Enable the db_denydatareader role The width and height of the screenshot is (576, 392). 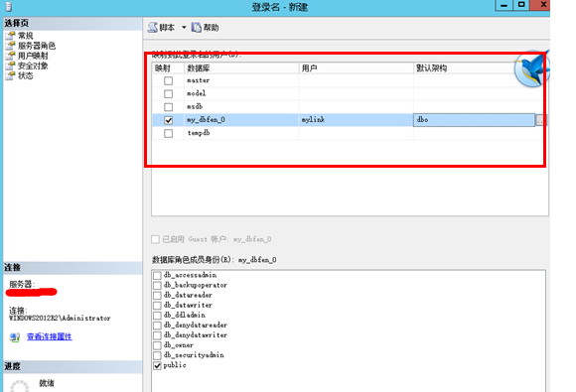tap(157, 326)
